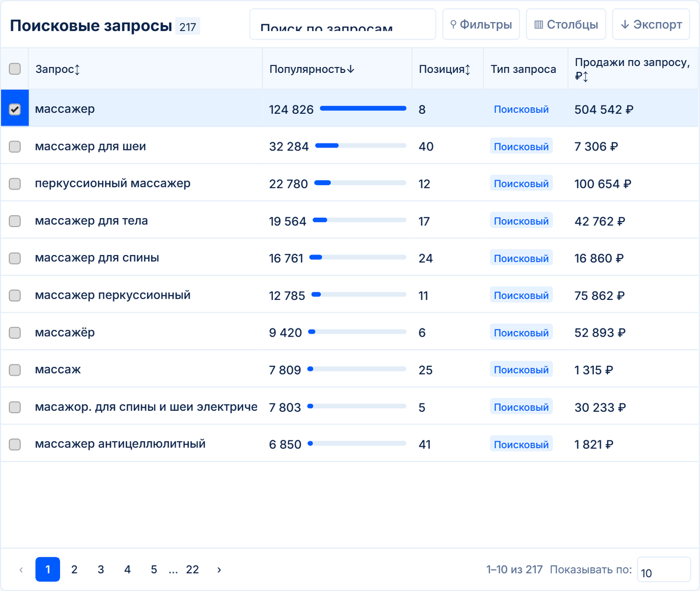
Task: Click the Экспорт export button
Action: 651,25
